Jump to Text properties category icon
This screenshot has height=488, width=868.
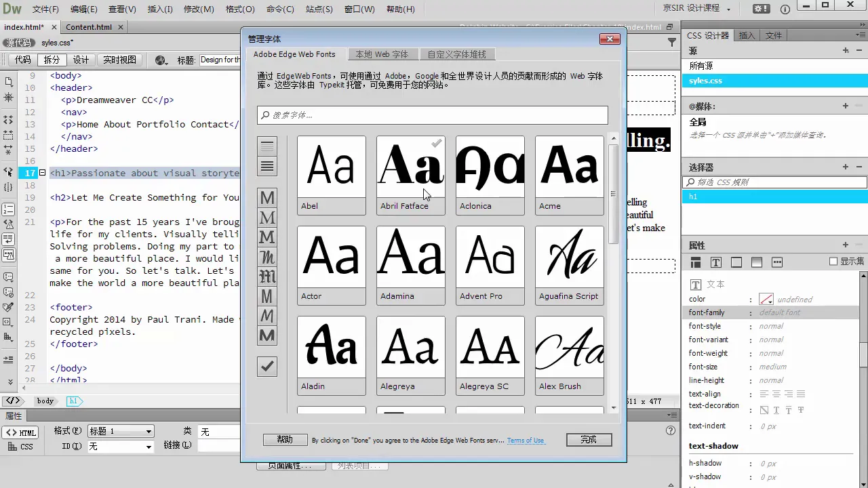pyautogui.click(x=716, y=262)
